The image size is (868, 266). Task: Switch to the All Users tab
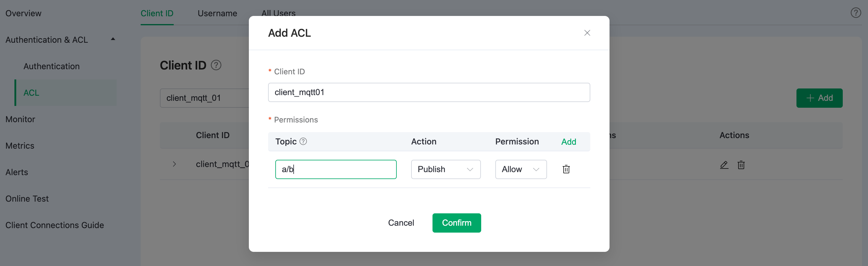coord(278,13)
